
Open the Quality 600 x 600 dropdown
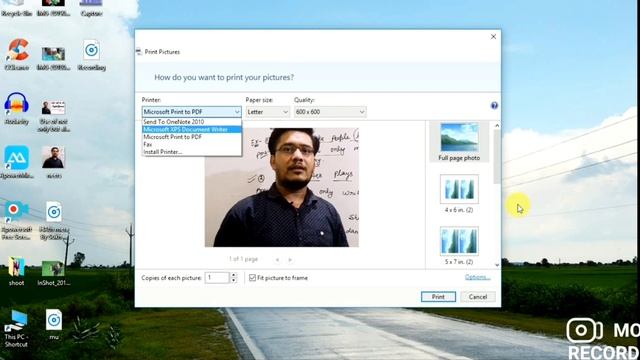pyautogui.click(x=330, y=112)
